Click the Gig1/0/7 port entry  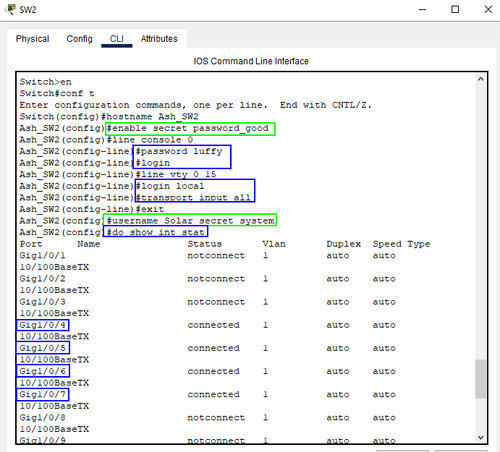tap(43, 394)
